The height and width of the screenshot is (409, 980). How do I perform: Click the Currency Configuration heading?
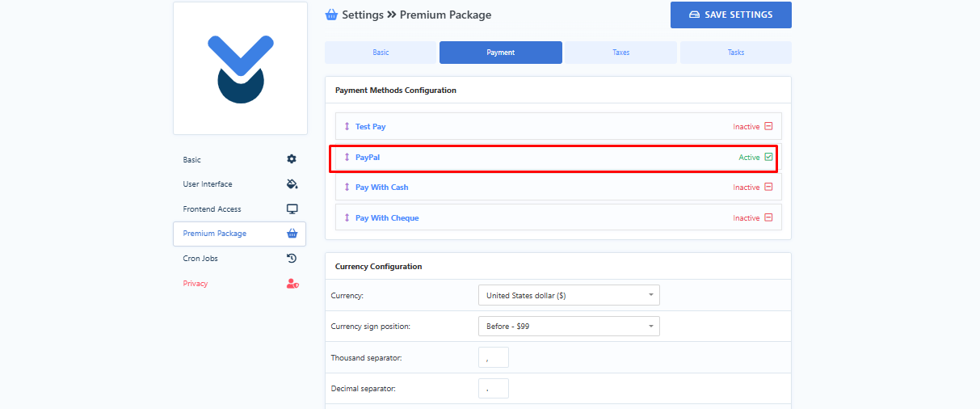[x=379, y=267]
